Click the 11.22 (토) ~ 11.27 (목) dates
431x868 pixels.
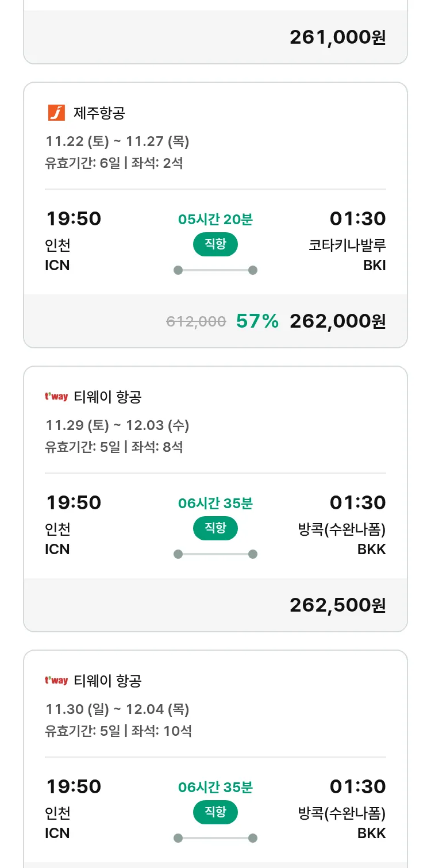point(117,141)
